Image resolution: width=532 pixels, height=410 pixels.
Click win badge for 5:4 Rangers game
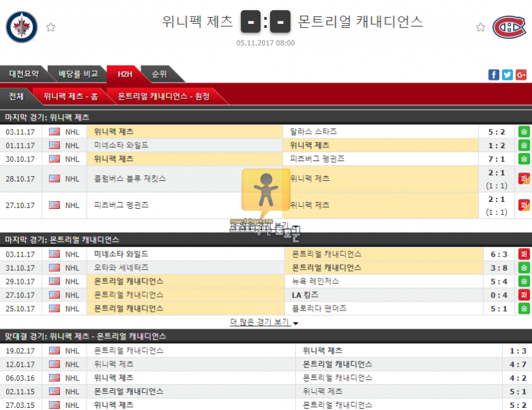[x=524, y=281]
